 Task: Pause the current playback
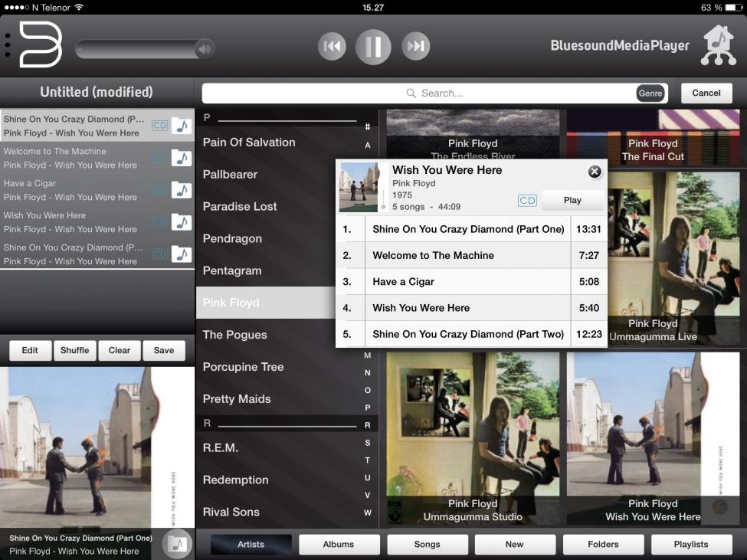click(x=373, y=46)
